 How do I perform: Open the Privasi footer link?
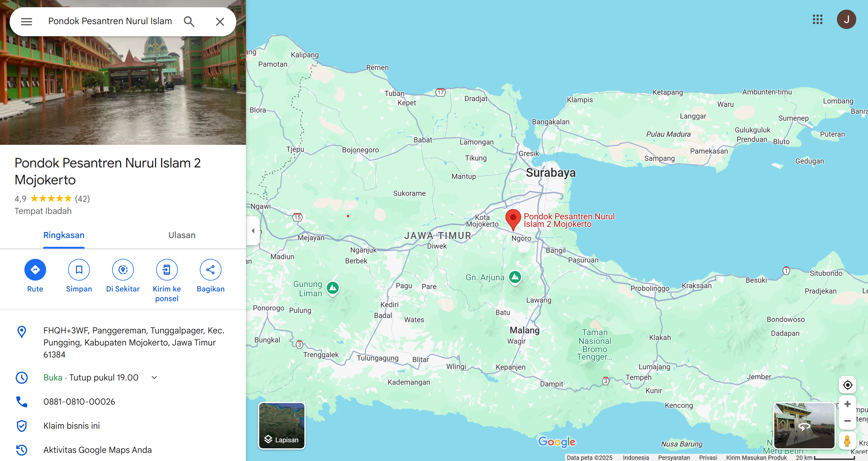coord(708,458)
